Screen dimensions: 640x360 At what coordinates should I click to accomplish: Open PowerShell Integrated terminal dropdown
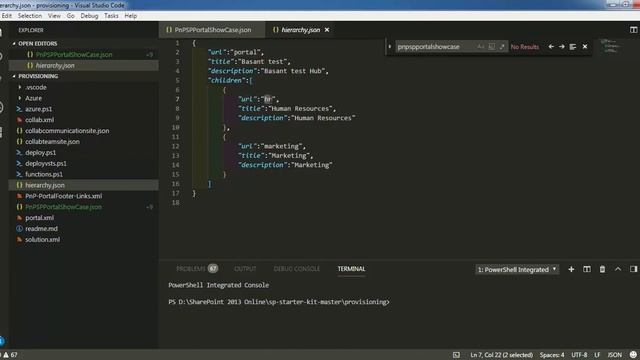coord(517,269)
